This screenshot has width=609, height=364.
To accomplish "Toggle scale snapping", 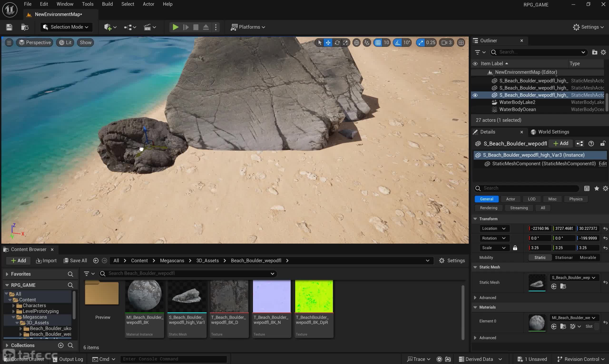I will point(421,42).
